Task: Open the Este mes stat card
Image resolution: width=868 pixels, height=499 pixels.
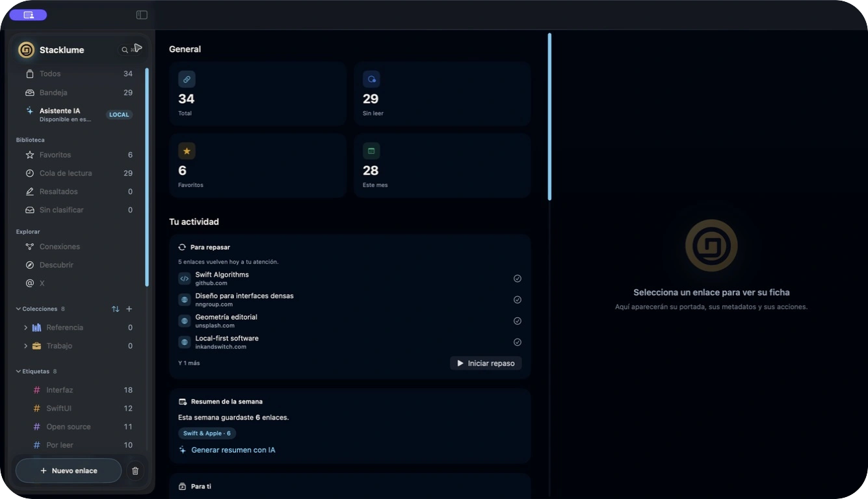Action: [x=442, y=166]
